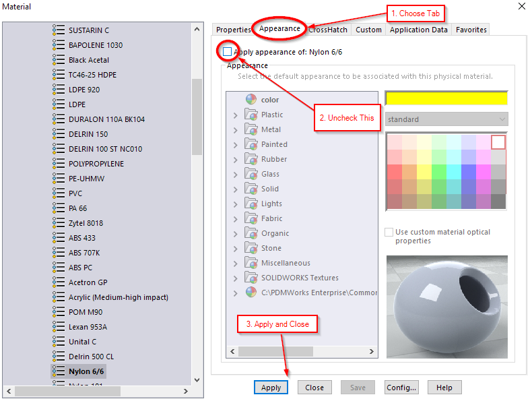This screenshot has height=399, width=532.
Task: Open the Favorites tab
Action: (471, 30)
